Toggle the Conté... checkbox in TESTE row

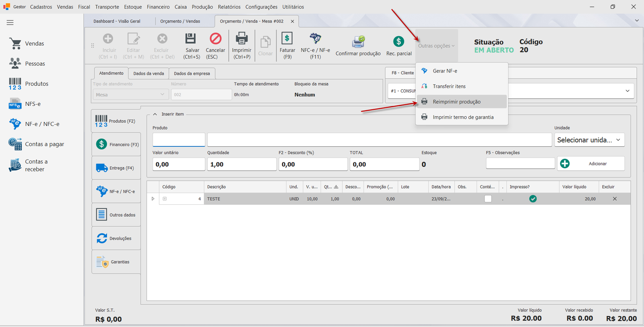(x=488, y=199)
